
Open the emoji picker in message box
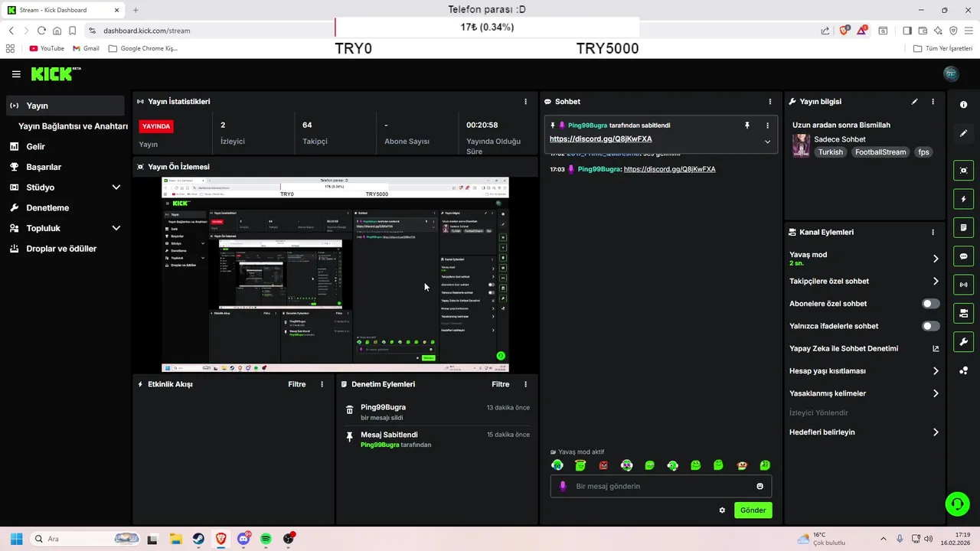(759, 486)
